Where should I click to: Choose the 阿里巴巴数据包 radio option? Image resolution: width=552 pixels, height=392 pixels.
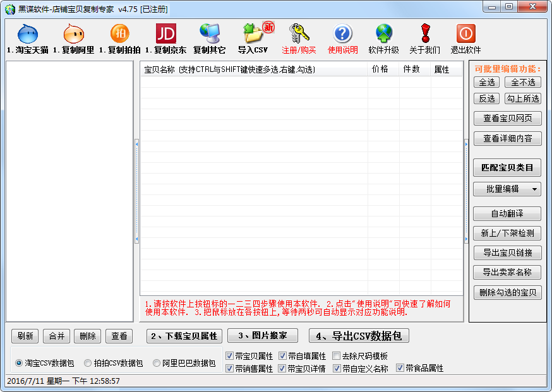(x=157, y=363)
